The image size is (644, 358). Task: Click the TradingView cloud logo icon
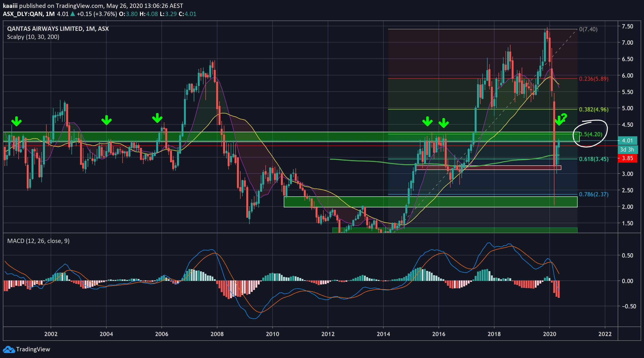point(9,349)
